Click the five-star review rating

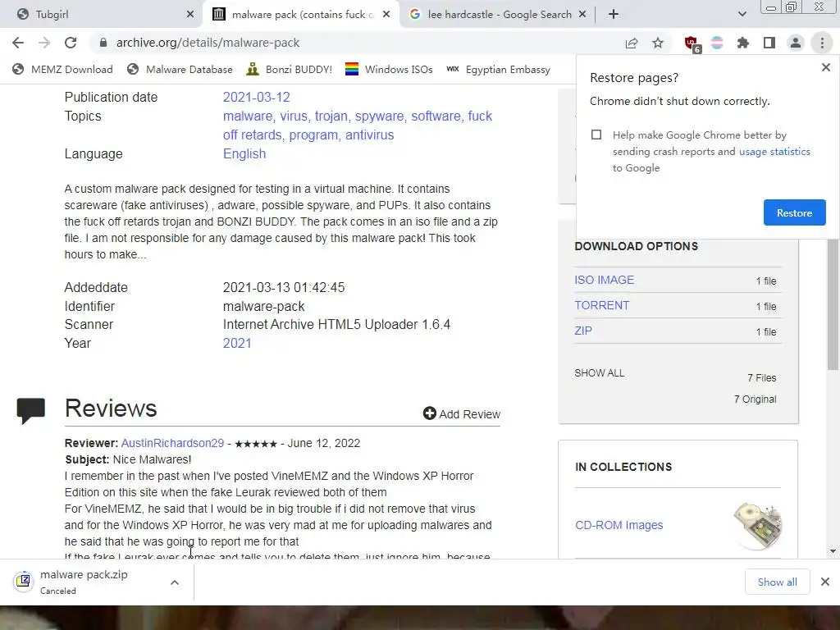256,444
